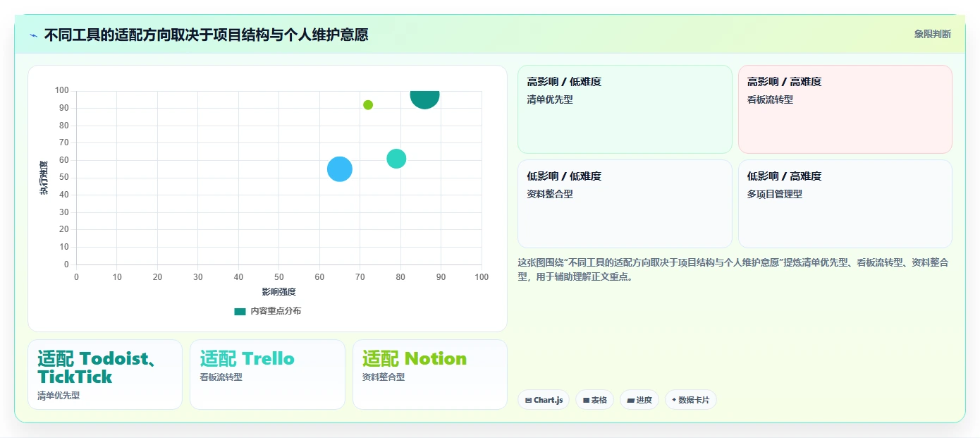Click the small green bubble
Viewport: 980px width, 438px height.
point(368,105)
